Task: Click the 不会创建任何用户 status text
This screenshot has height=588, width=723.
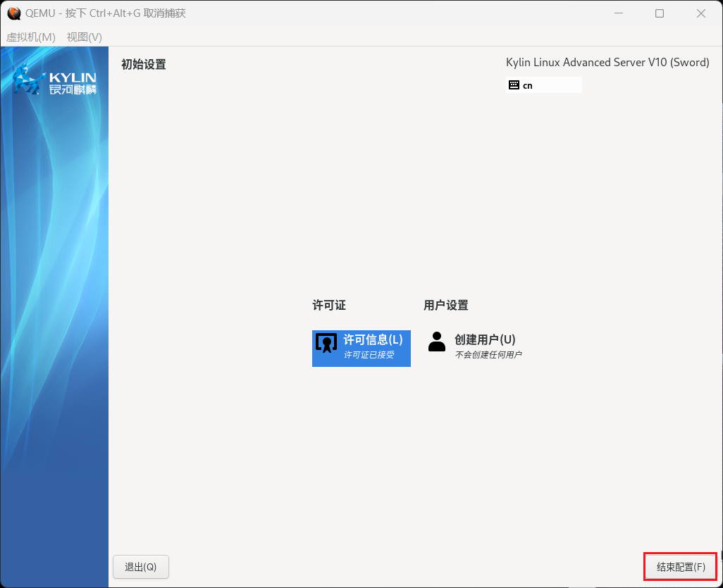Action: [488, 355]
